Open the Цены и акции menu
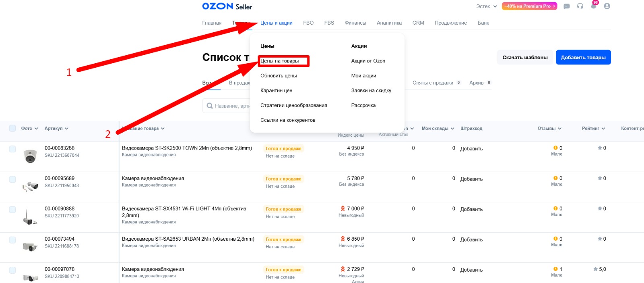Viewport: 644px width, 283px height. point(276,23)
